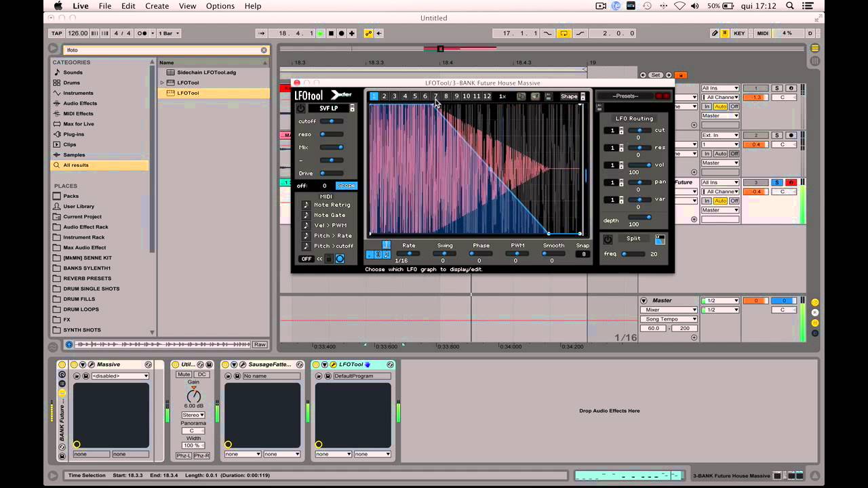Toggle the LFOTool filter power button
Image resolution: width=868 pixels, height=488 pixels.
tap(300, 108)
